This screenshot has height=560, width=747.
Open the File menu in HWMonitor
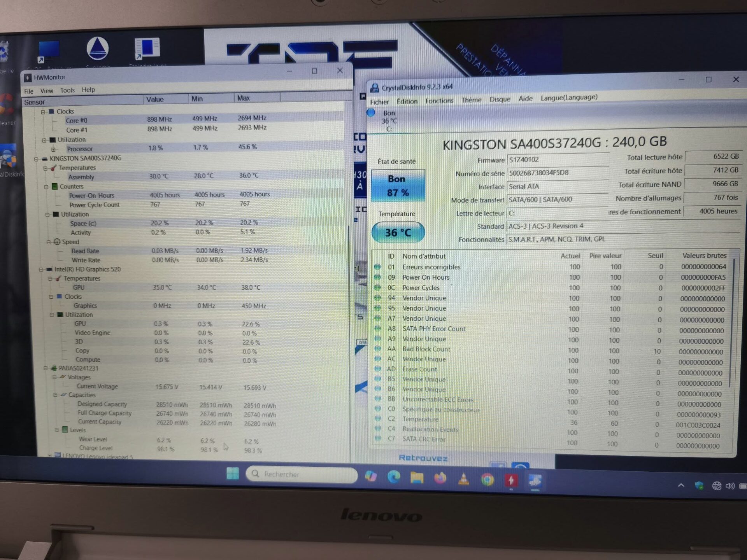pos(28,91)
